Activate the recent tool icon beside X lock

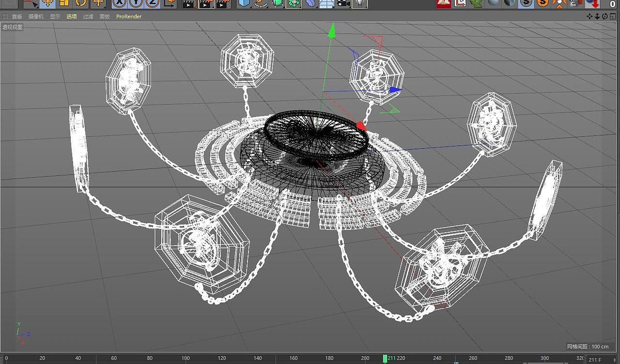click(x=98, y=4)
